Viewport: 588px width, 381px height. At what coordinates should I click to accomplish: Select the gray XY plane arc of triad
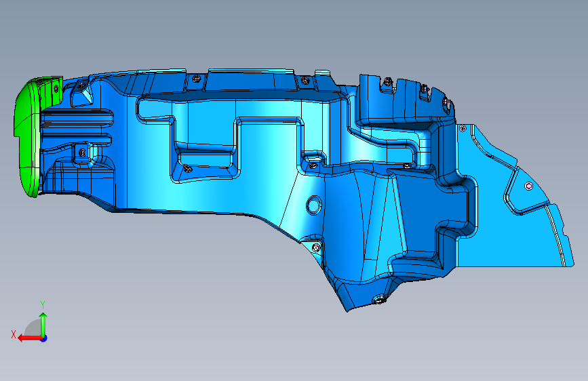33,327
